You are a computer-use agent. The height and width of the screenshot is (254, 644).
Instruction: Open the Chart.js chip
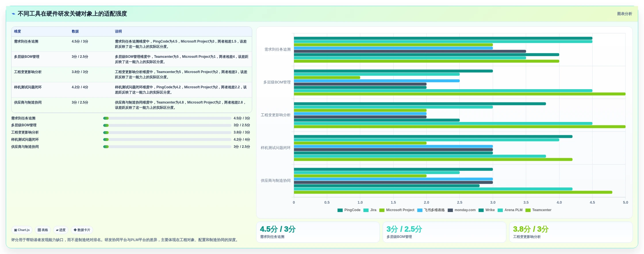click(22, 230)
